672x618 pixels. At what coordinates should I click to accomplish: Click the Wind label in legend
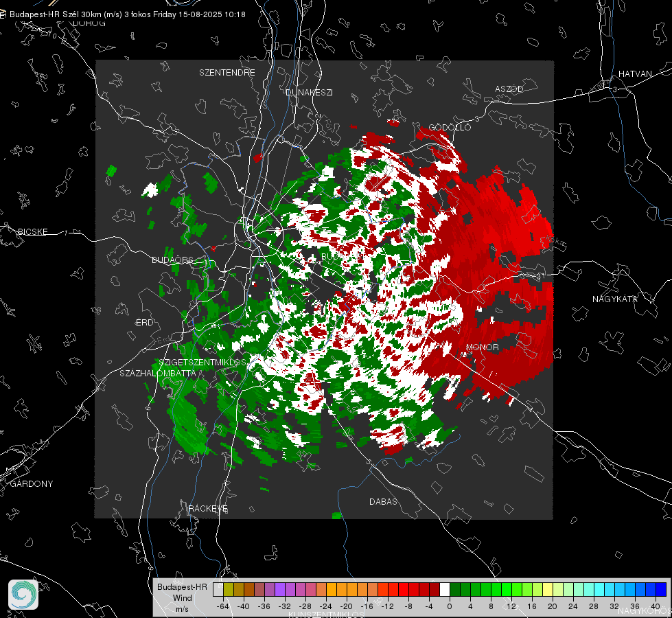tap(182, 597)
